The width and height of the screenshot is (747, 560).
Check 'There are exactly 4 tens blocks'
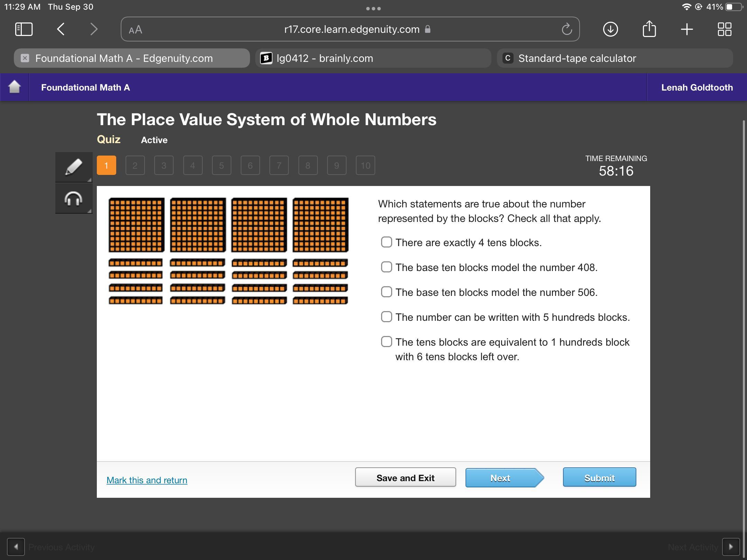tap(386, 242)
